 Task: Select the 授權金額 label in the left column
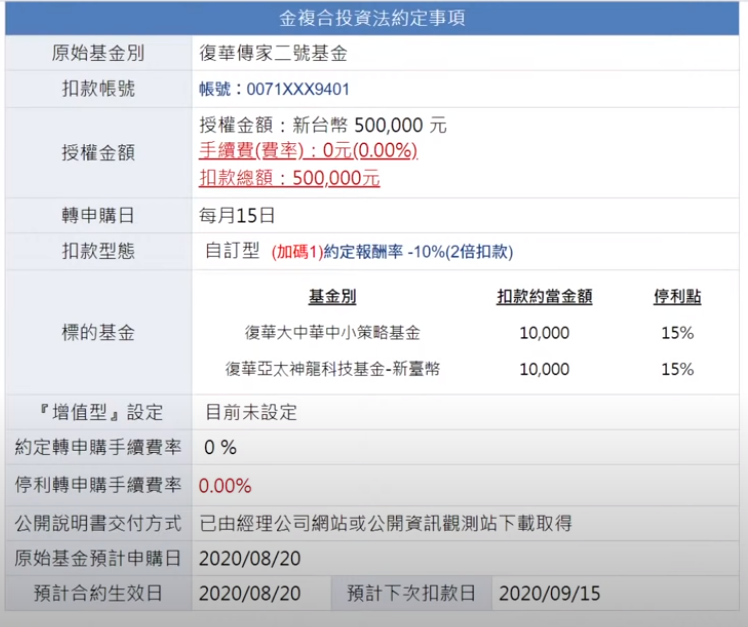[98, 153]
